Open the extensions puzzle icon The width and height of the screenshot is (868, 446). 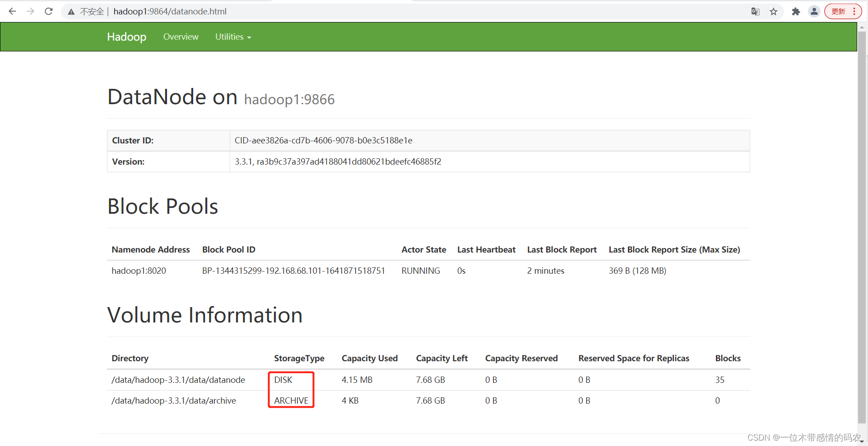(796, 12)
